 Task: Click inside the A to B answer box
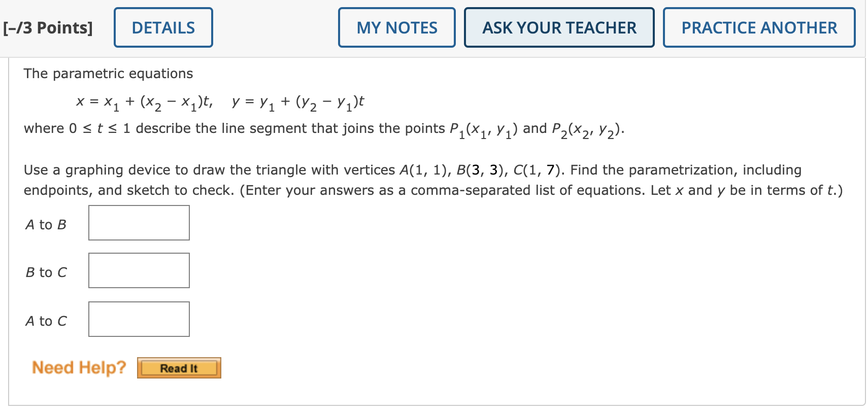[x=138, y=223]
